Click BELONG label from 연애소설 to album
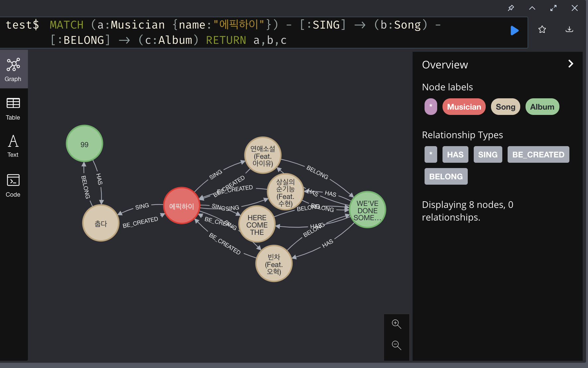Image resolution: width=588 pixels, height=368 pixels. pyautogui.click(x=317, y=172)
